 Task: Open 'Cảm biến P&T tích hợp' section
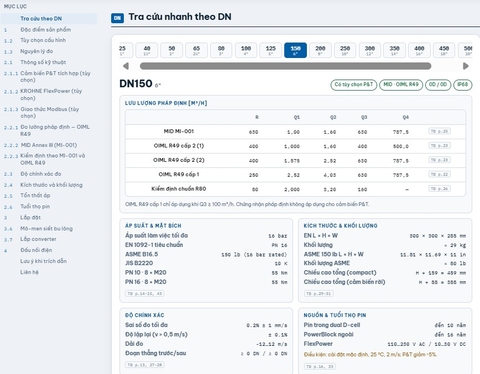pos(55,77)
